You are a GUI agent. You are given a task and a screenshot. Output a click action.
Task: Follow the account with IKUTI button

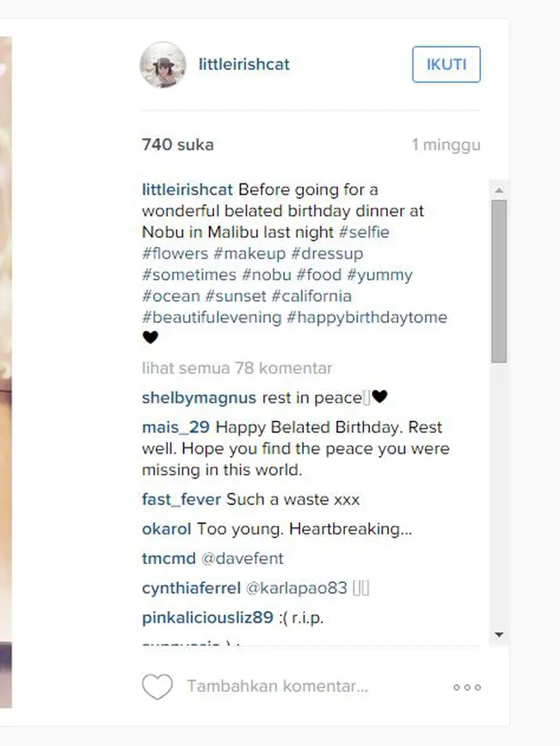(446, 64)
